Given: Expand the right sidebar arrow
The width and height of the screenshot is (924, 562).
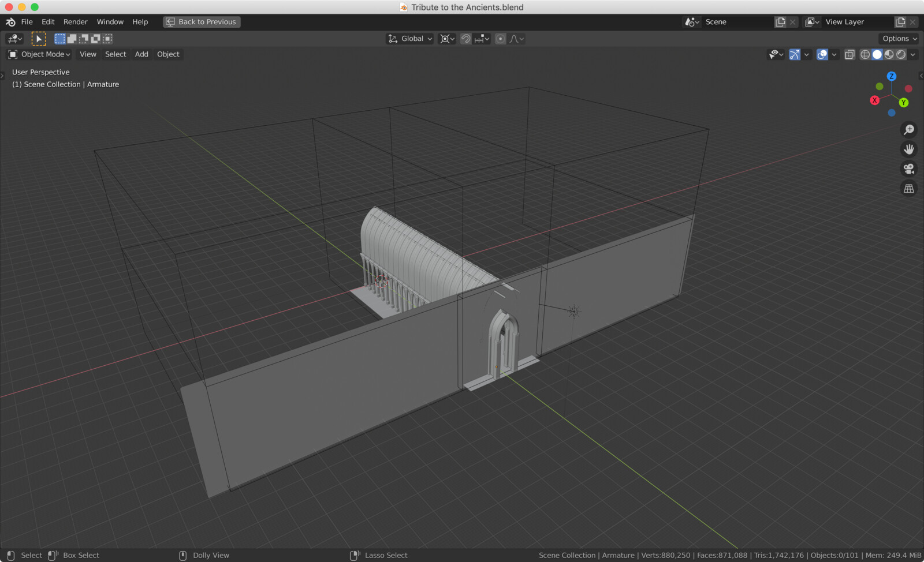Looking at the screenshot, I should 921,76.
